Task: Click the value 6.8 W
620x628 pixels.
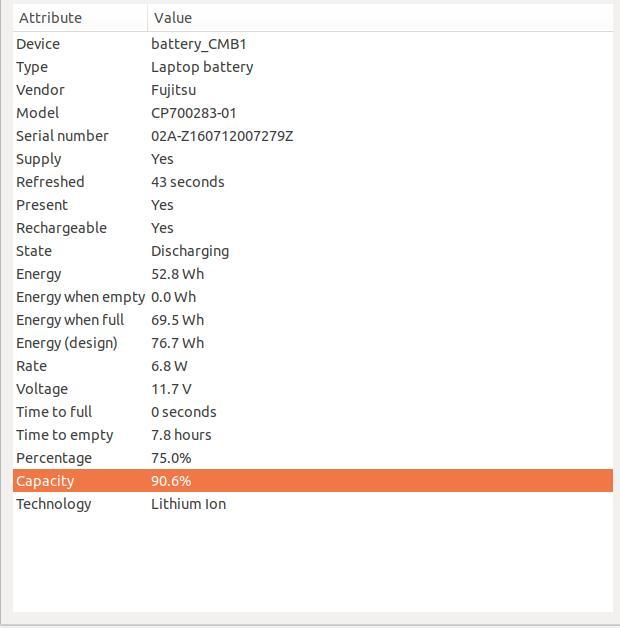Action: pyautogui.click(x=169, y=366)
